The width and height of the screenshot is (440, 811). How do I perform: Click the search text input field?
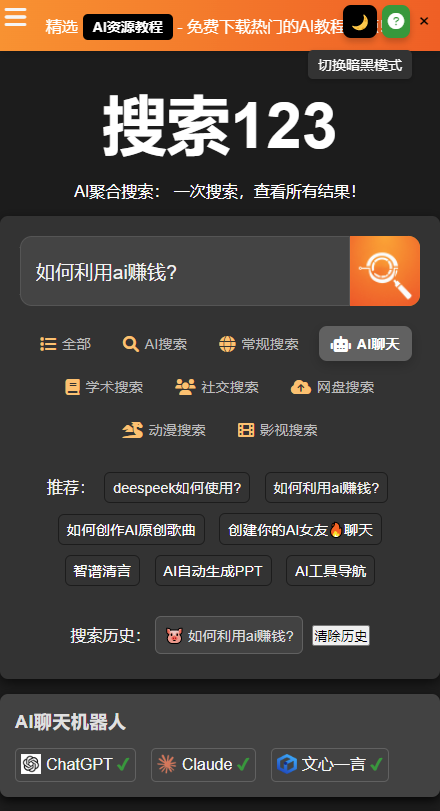tap(185, 271)
